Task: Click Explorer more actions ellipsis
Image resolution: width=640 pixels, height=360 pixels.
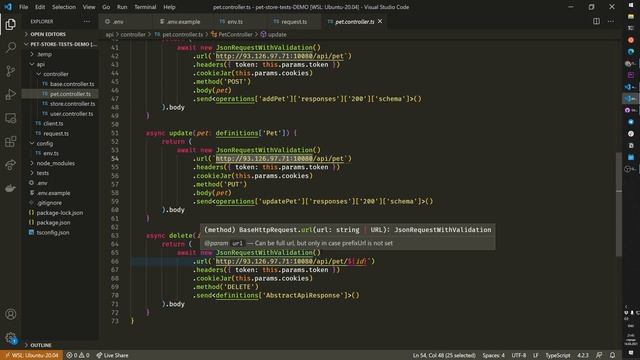Action: 87,21
